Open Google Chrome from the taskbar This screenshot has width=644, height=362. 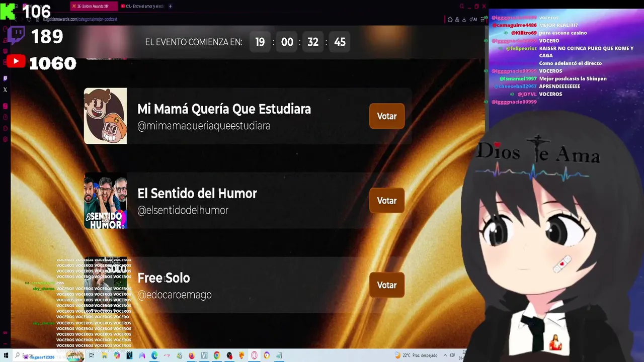tap(217, 355)
